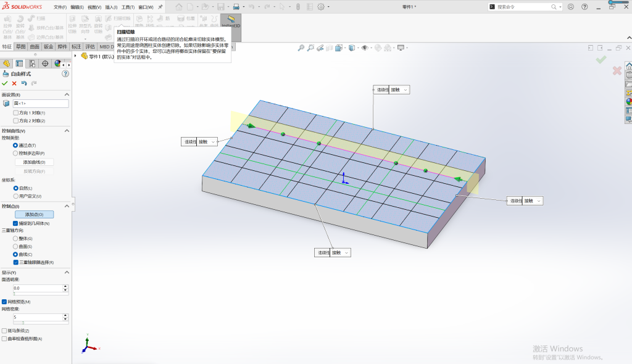632x364 pixels.
Task: Accept the freeform with green checkmark
Action: pyautogui.click(x=5, y=83)
